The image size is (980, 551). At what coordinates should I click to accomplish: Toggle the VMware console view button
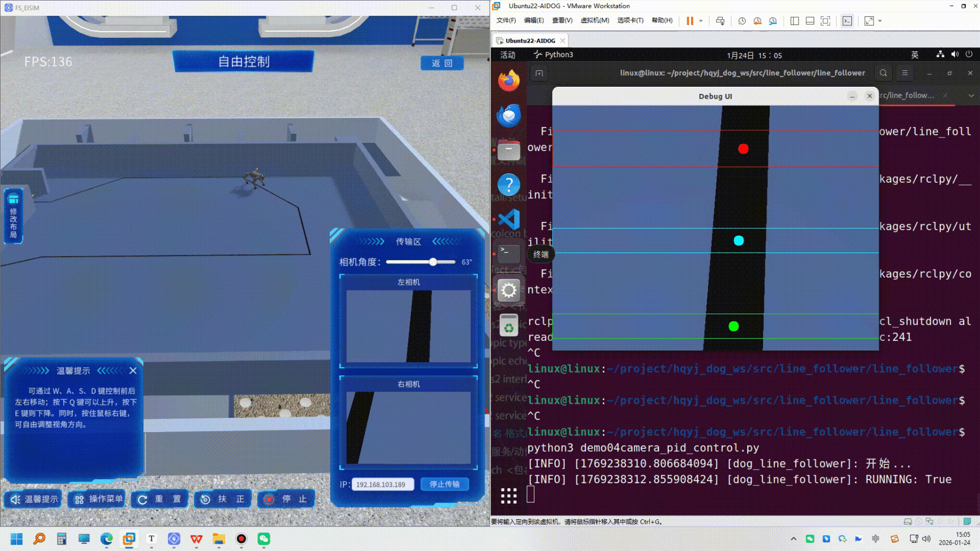tap(847, 21)
